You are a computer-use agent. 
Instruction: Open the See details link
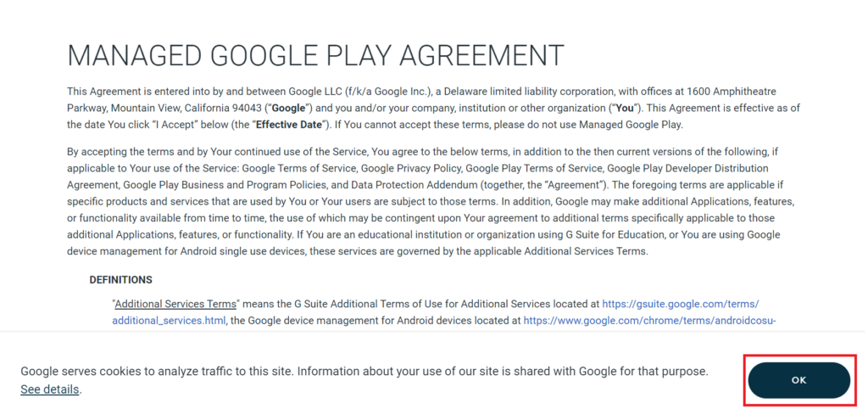click(50, 389)
